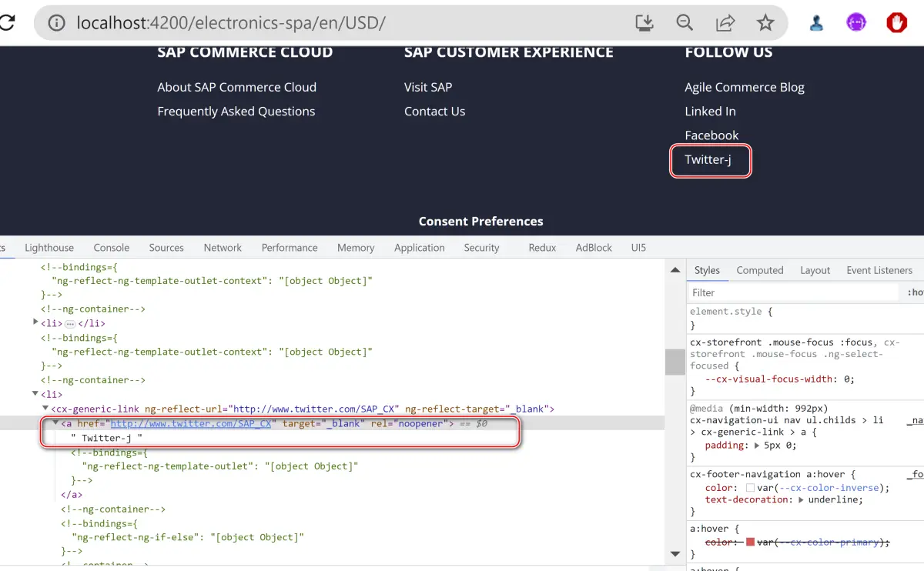Screen dimensions: 924x571
Task: Click the share page icon
Action: tap(725, 23)
